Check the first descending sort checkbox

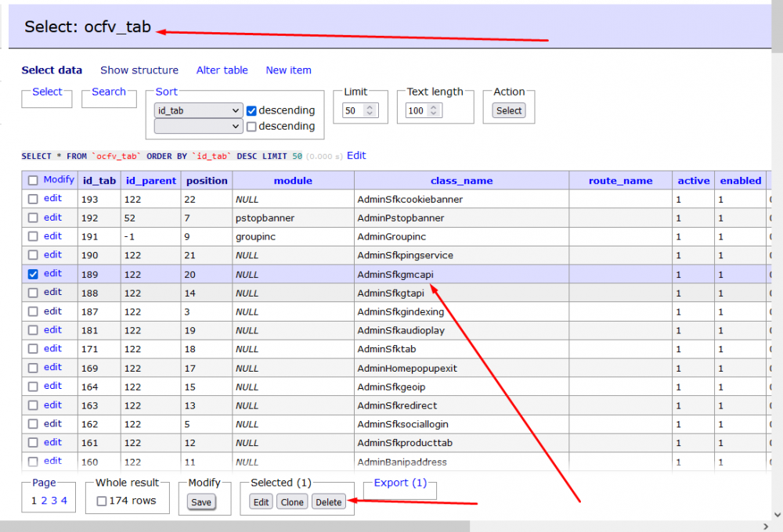251,111
